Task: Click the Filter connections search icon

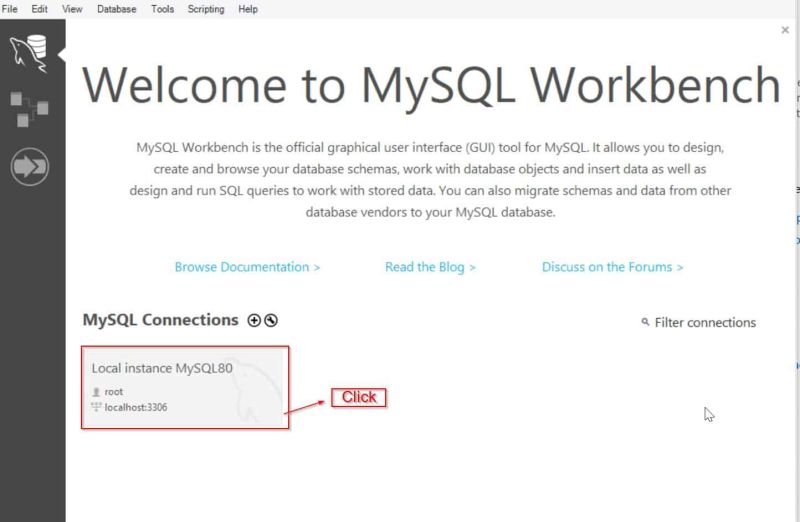Action: click(x=645, y=322)
